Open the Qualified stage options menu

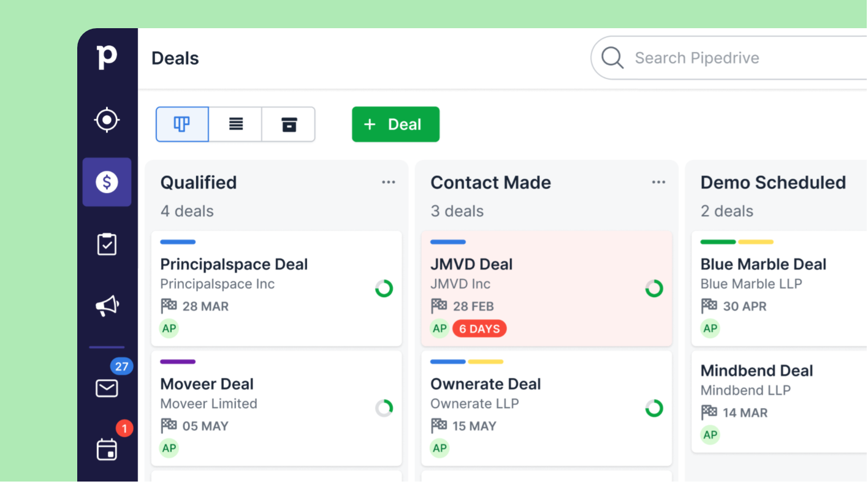click(x=389, y=182)
